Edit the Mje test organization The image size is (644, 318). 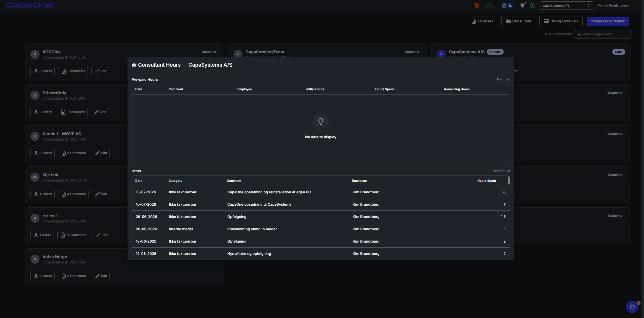tap(101, 194)
